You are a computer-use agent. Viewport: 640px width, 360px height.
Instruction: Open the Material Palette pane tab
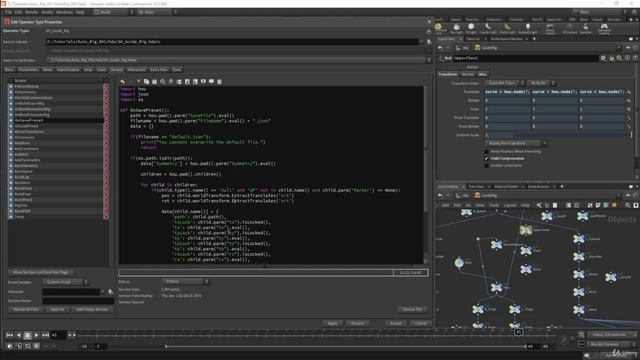coord(506,187)
